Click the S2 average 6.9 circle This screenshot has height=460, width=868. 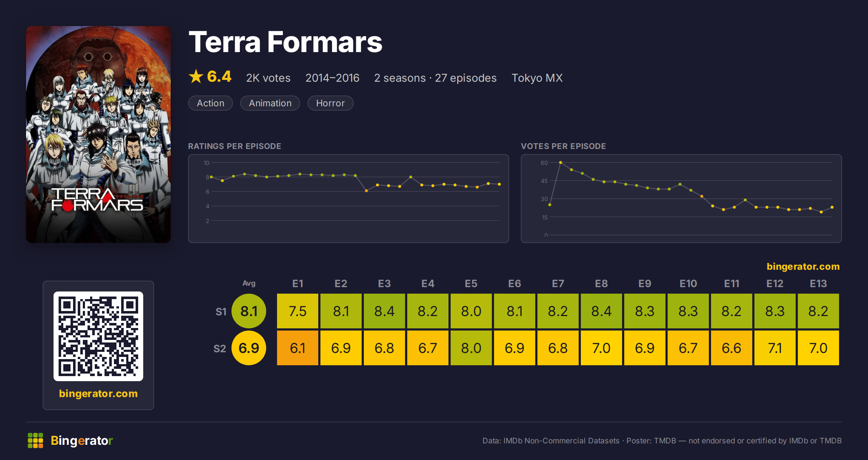tap(249, 348)
